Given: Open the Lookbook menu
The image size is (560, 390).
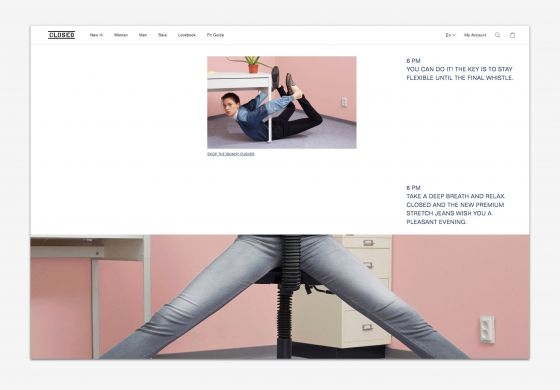Looking at the screenshot, I should click(x=186, y=35).
